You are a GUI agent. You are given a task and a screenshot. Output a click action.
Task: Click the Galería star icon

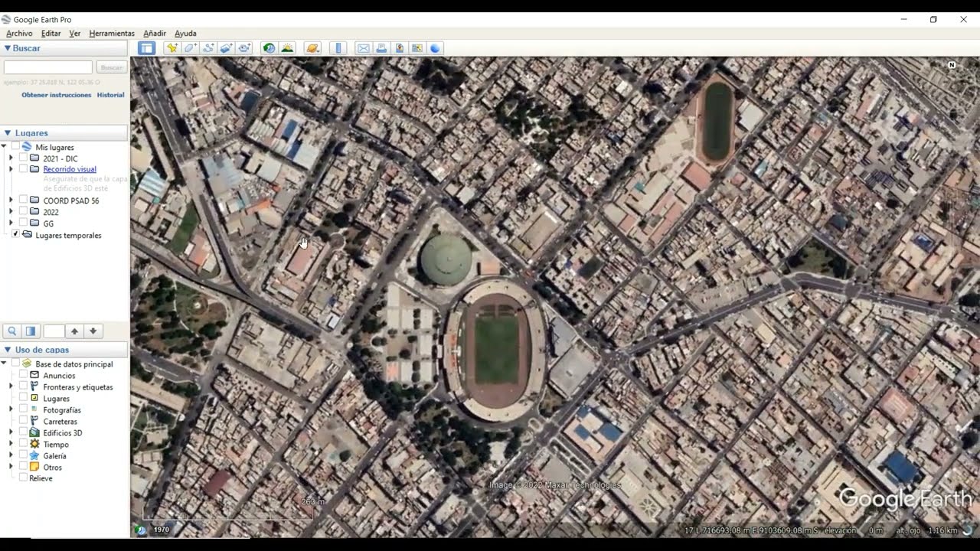tap(34, 456)
